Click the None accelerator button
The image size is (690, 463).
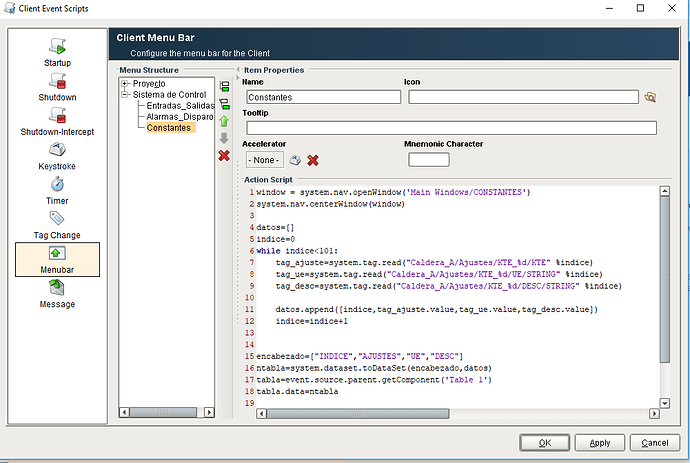point(264,160)
